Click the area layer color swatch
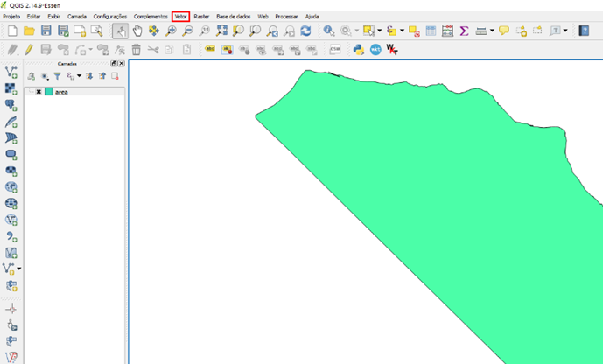 48,92
